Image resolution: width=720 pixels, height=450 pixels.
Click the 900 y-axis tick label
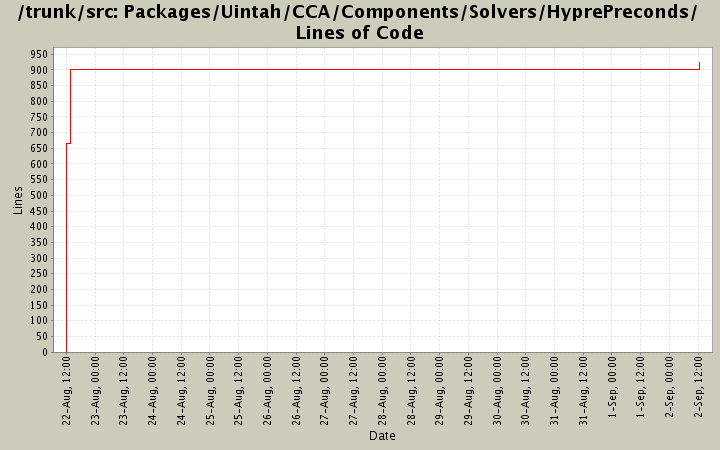point(39,70)
